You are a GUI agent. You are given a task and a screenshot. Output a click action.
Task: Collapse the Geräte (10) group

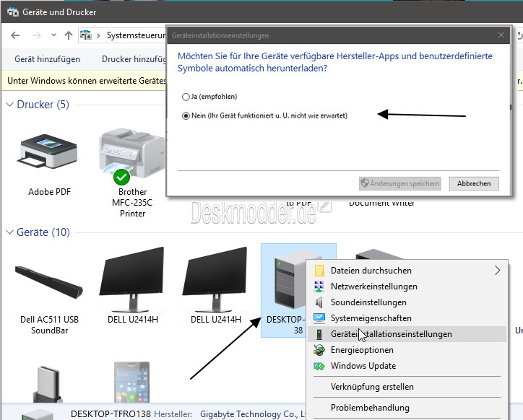[9, 232]
